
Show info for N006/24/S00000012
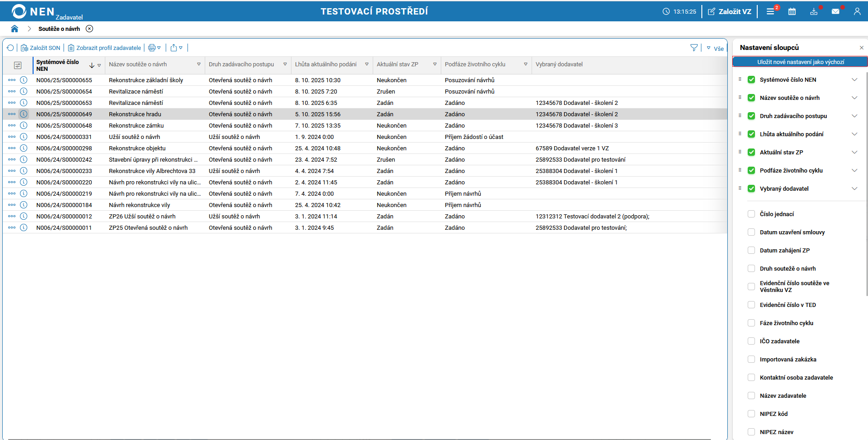(x=24, y=216)
